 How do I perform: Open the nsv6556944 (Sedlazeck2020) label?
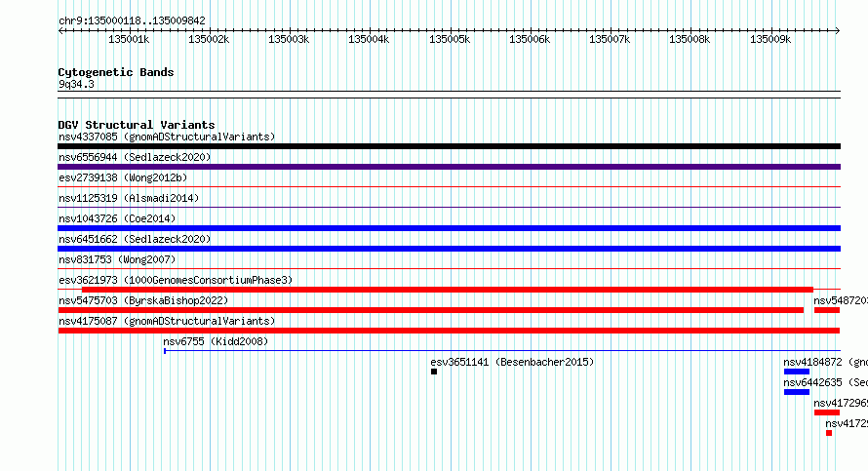click(x=135, y=157)
